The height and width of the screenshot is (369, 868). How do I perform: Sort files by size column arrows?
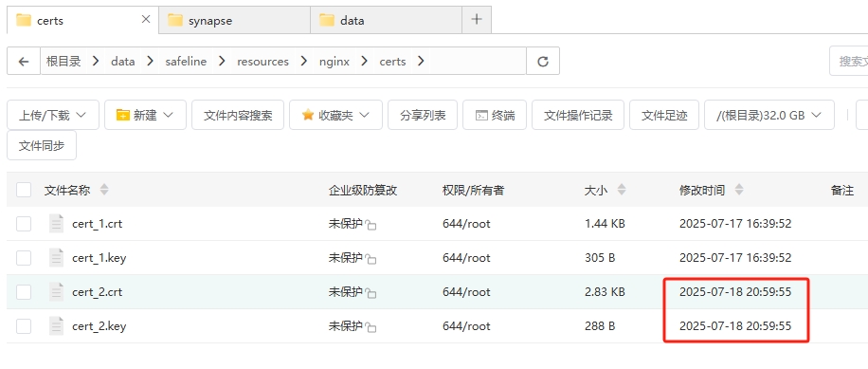pos(621,190)
